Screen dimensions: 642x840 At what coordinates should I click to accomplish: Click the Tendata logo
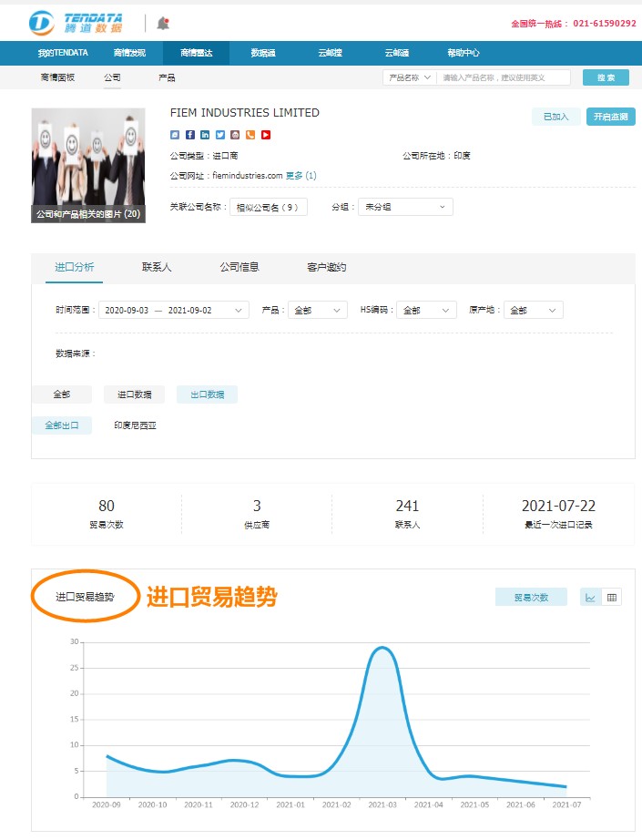coord(76,23)
